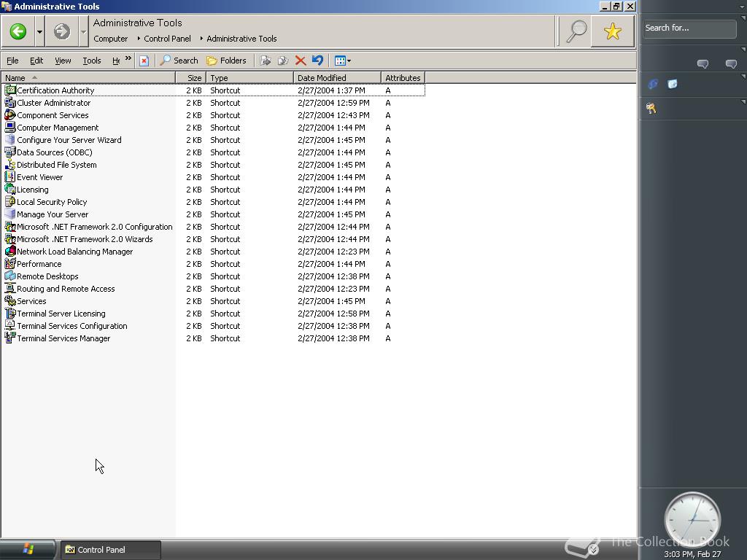Click the left speech bubble sidebar icon

tap(703, 64)
